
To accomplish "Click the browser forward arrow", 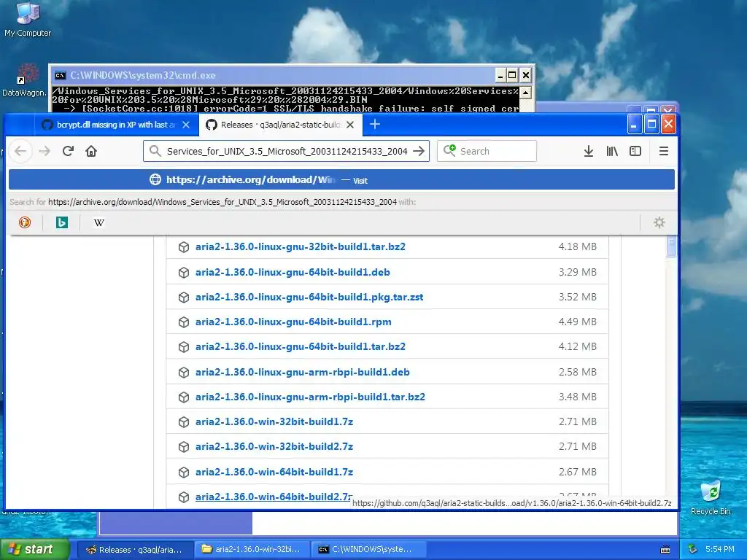I will point(44,152).
